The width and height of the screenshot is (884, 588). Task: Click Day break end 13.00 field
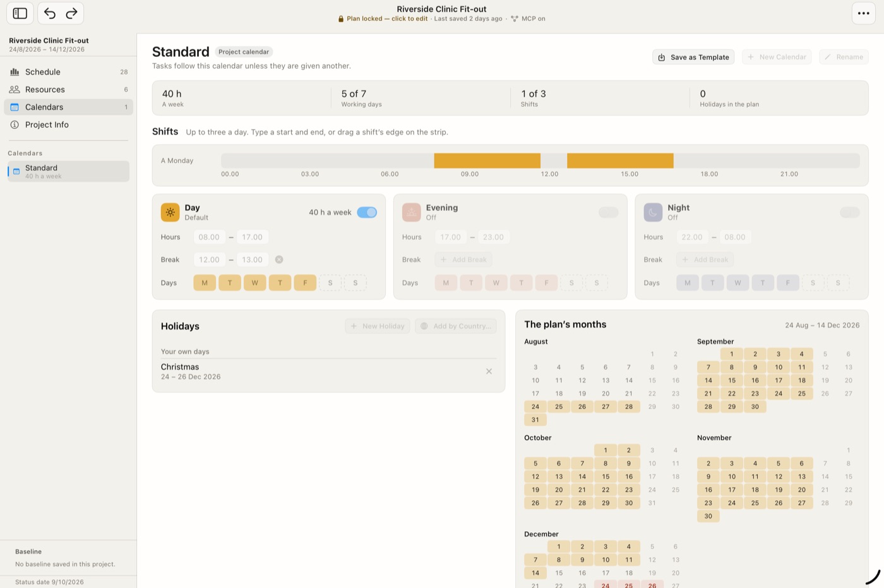[252, 260]
